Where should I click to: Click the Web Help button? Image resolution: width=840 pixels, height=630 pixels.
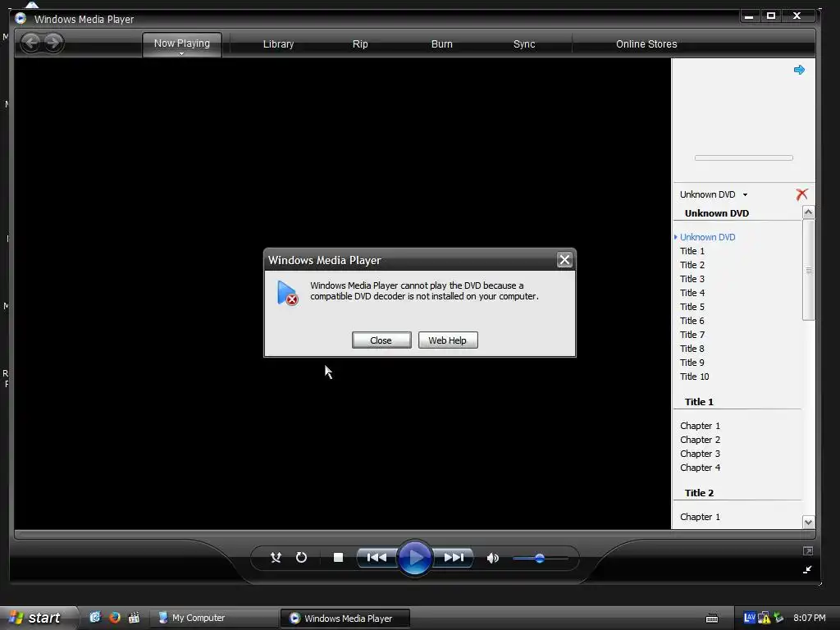click(448, 340)
